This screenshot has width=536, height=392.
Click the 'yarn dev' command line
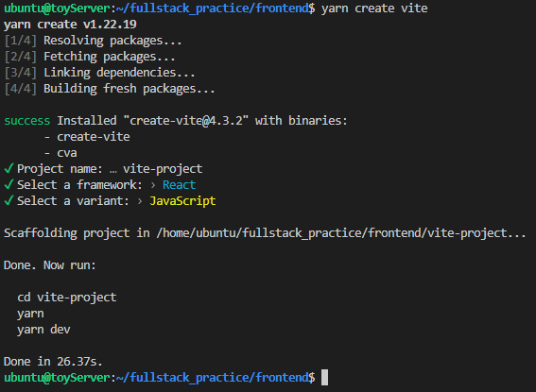click(x=43, y=330)
